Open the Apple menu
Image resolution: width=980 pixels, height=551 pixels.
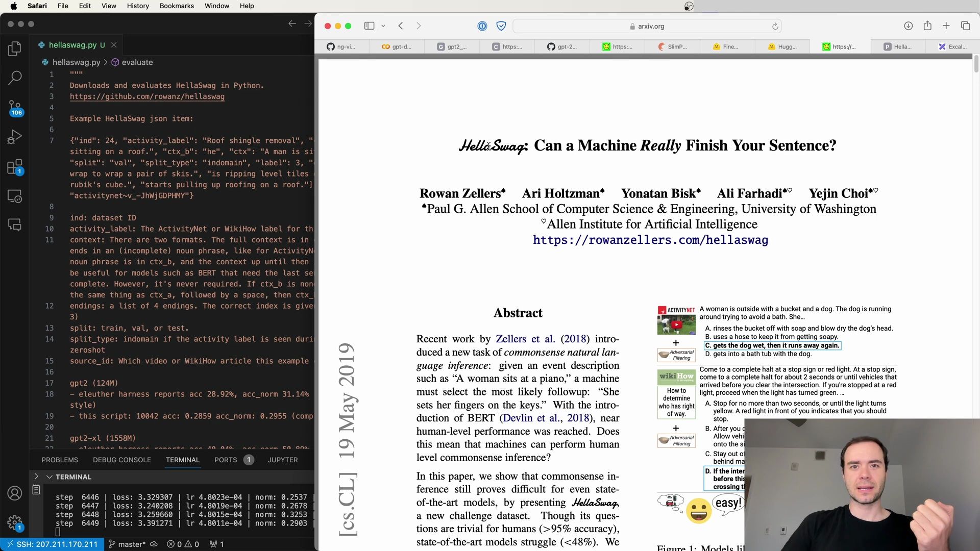coord(13,6)
